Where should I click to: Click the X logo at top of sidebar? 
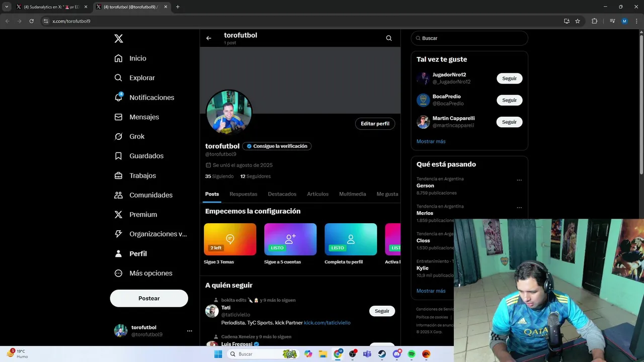click(118, 39)
